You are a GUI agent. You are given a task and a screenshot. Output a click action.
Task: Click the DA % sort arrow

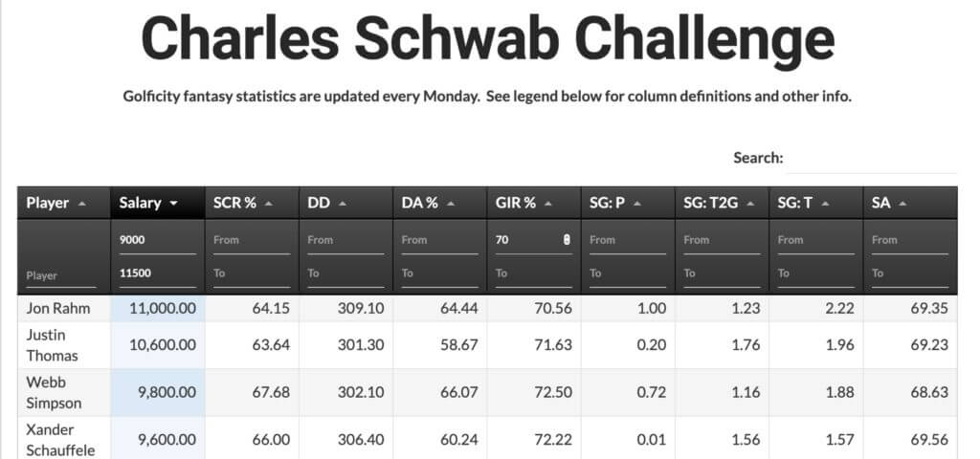(451, 204)
